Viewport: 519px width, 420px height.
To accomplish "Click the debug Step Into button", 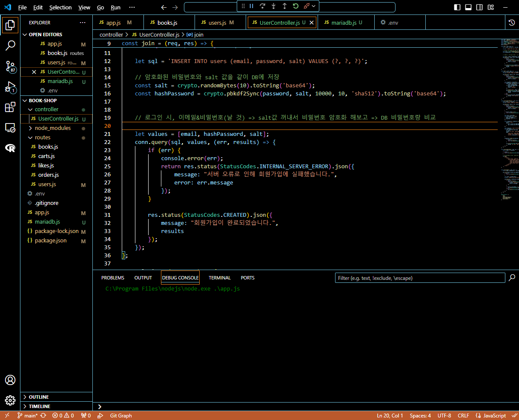I will point(273,6).
